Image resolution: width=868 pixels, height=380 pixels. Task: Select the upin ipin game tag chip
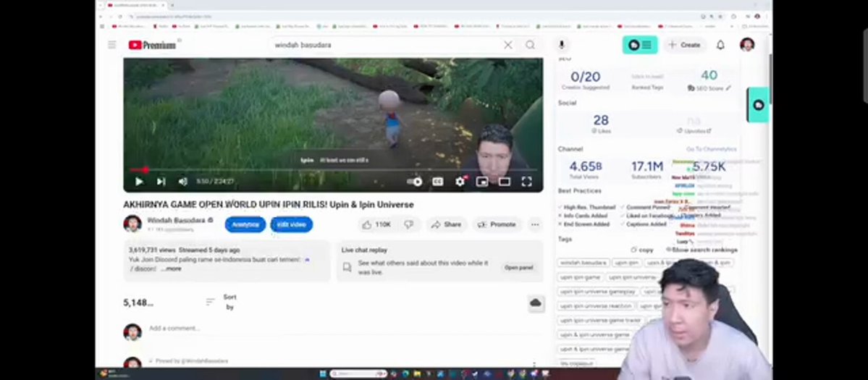coord(580,277)
